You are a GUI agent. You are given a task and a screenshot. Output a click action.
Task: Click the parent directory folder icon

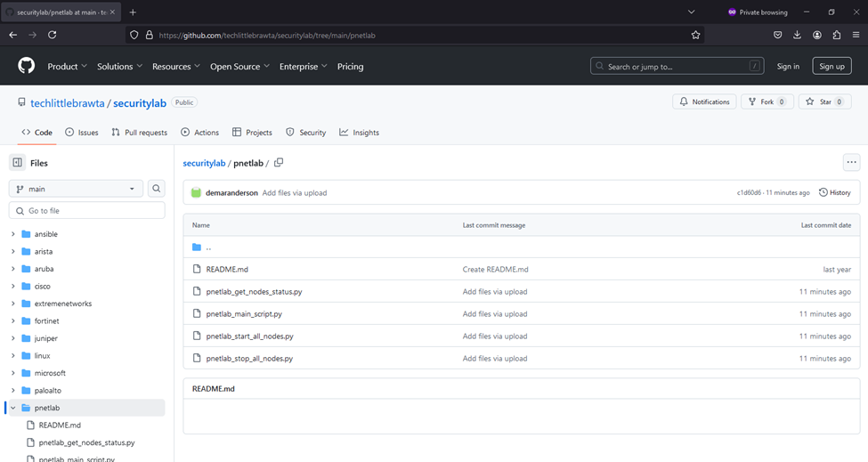[197, 247]
